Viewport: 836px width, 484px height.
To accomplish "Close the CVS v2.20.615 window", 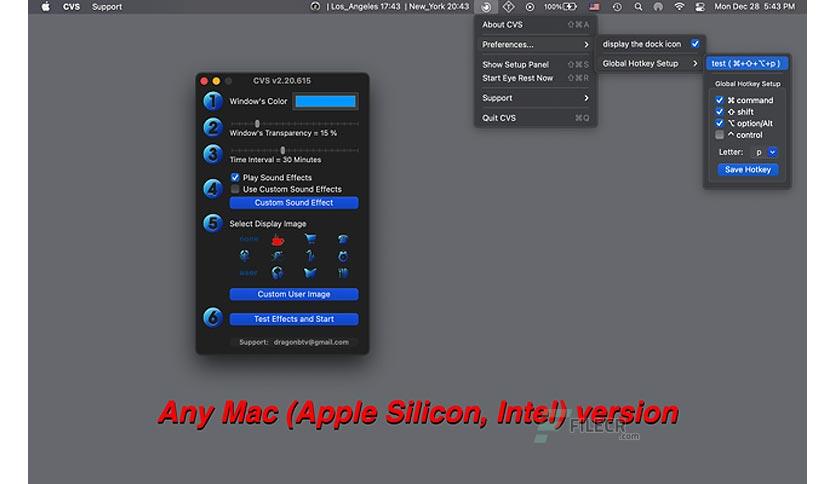I will [204, 81].
